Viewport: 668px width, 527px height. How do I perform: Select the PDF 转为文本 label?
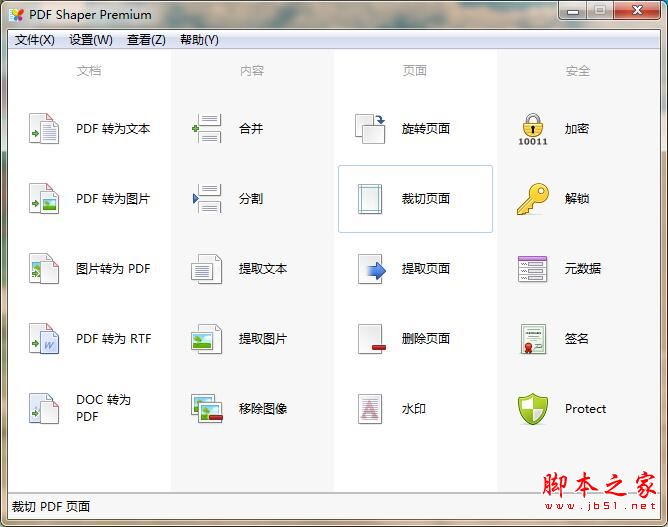pos(113,129)
